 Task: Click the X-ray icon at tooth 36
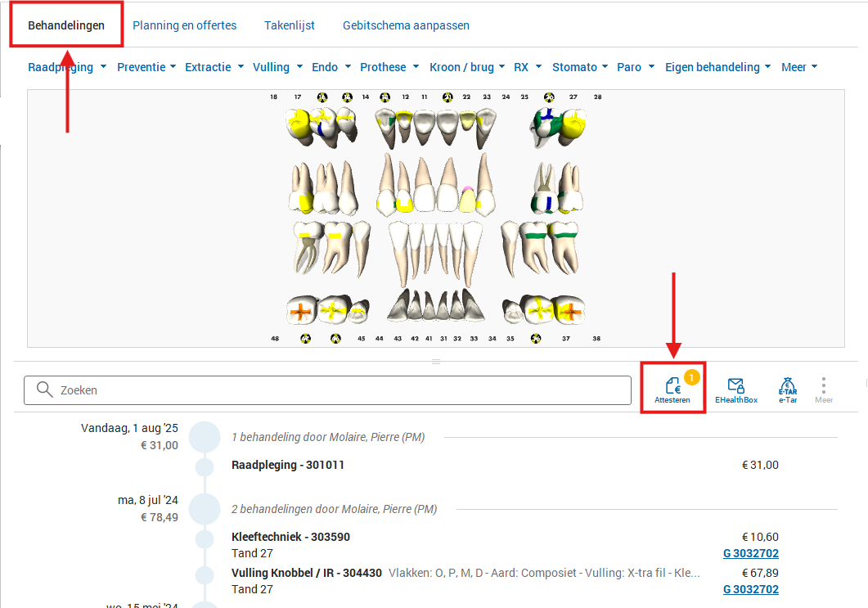point(536,338)
